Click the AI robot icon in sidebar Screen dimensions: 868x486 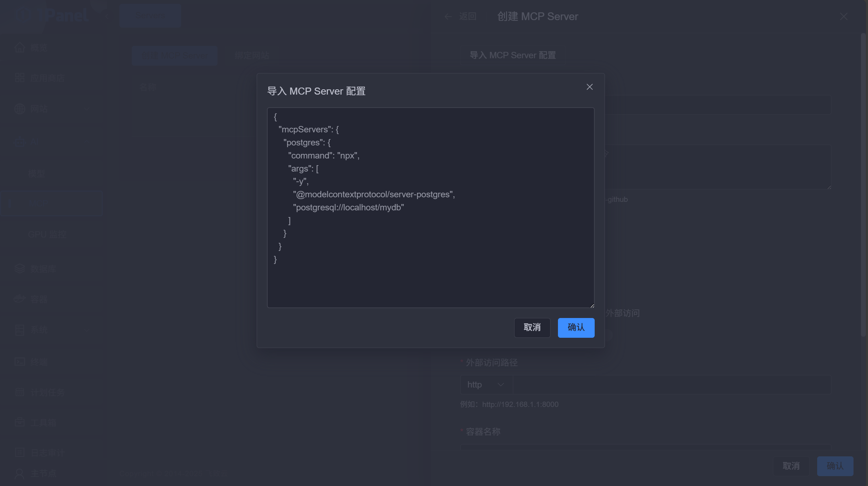20,142
